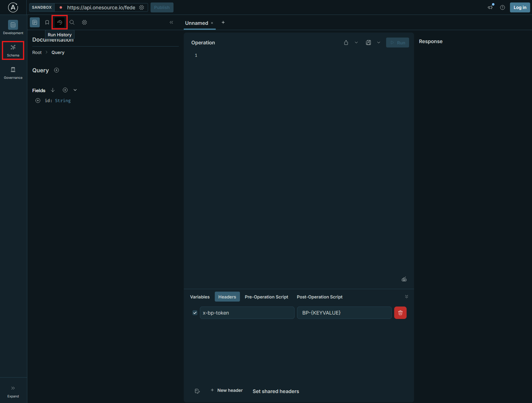Screen dimensions: 532x403
Task: Open help with the question mark icon
Action: (503, 7)
